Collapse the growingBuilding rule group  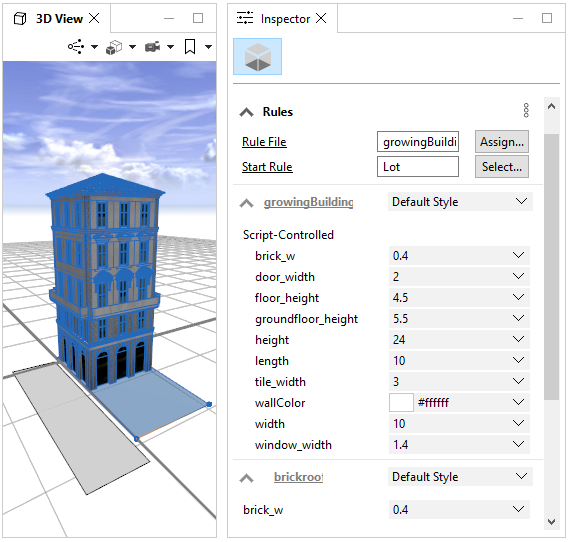point(247,203)
